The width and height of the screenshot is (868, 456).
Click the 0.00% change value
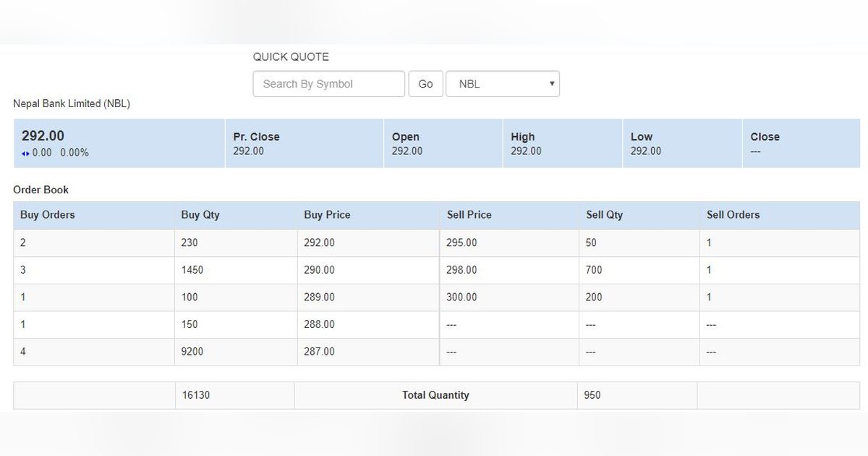75,153
